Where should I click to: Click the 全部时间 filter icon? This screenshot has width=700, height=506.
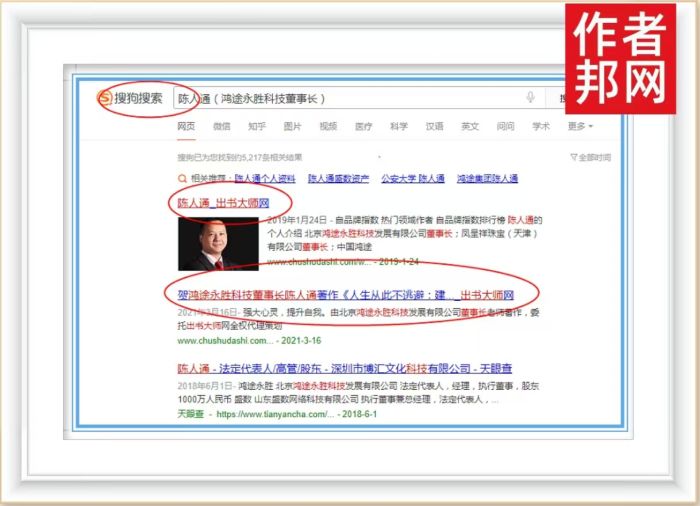(x=574, y=158)
